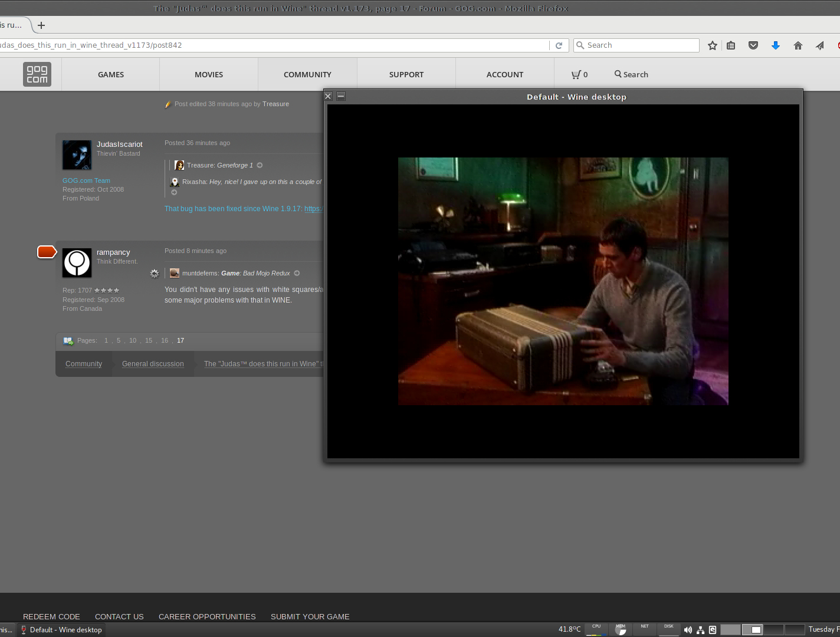Go to page 10 of thread

(x=133, y=341)
